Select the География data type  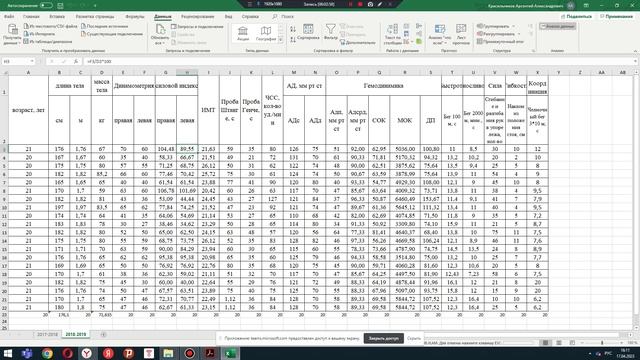[266, 33]
